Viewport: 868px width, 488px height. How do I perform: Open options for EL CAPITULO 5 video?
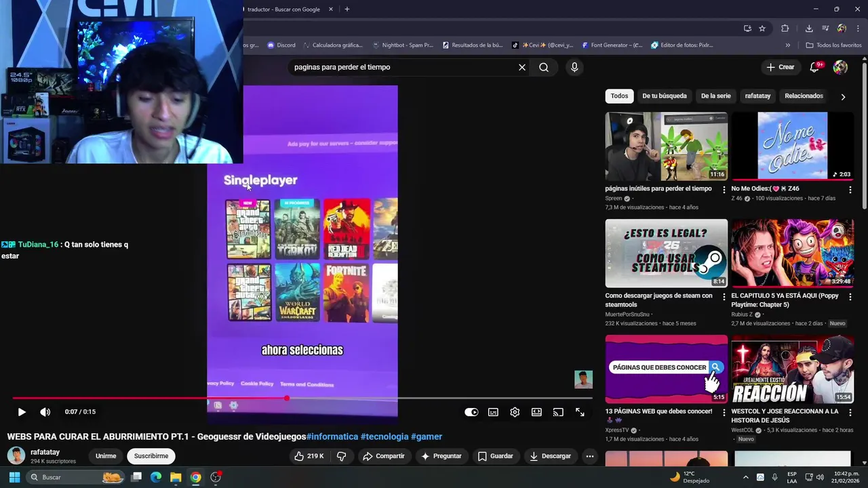click(x=850, y=297)
